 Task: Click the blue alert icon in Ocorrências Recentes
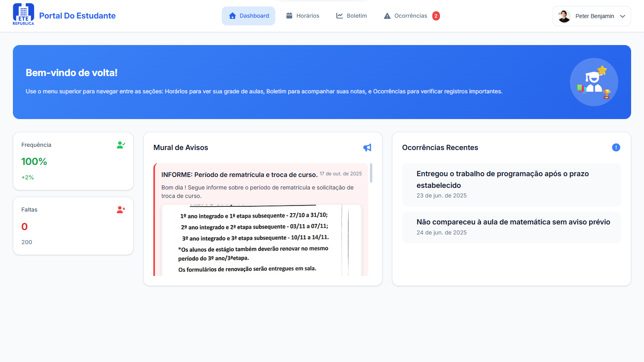(x=616, y=148)
